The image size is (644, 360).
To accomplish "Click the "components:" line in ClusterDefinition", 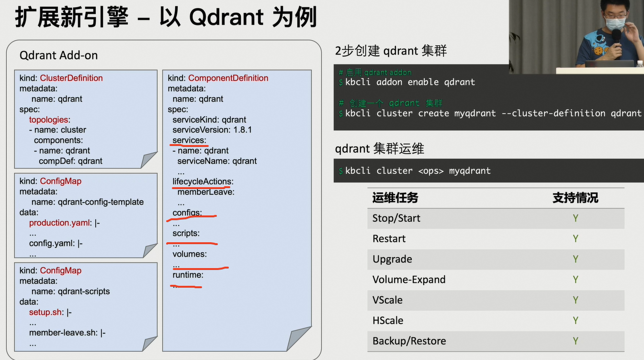I will [x=58, y=140].
